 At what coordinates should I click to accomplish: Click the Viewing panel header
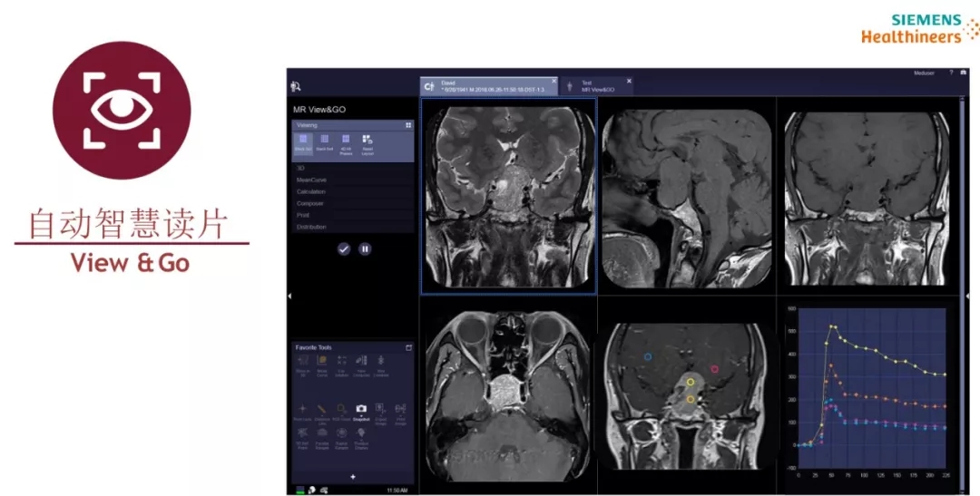pyautogui.click(x=352, y=125)
